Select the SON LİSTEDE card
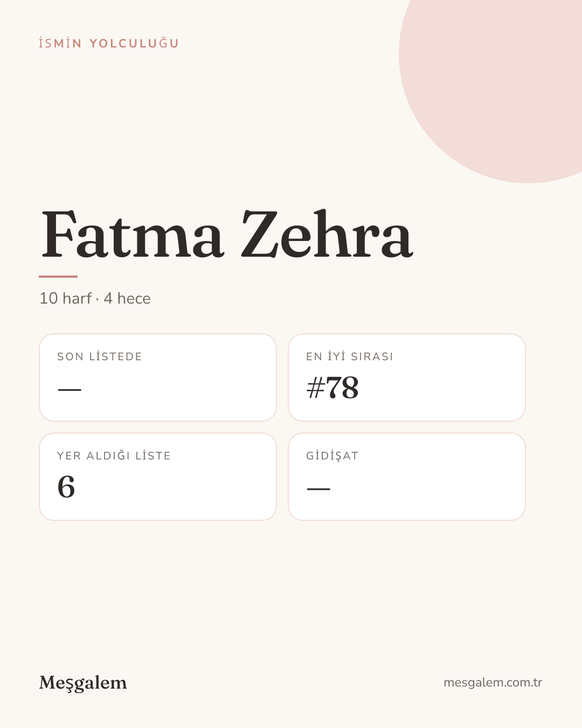Viewport: 582px width, 728px height. click(158, 377)
